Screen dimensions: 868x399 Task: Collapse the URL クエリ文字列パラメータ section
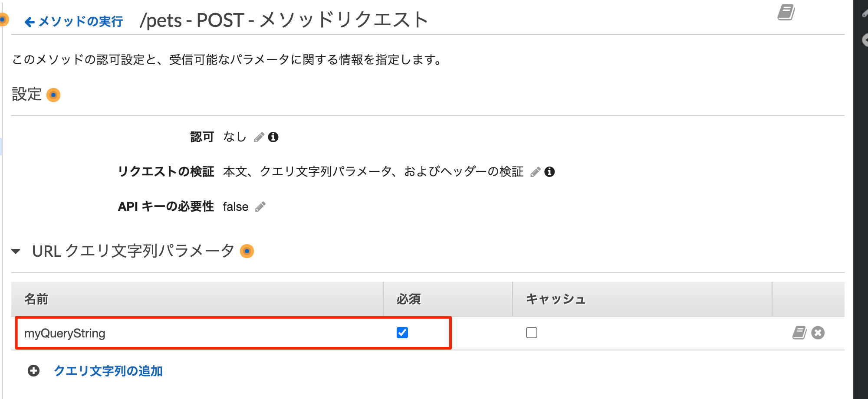click(16, 251)
